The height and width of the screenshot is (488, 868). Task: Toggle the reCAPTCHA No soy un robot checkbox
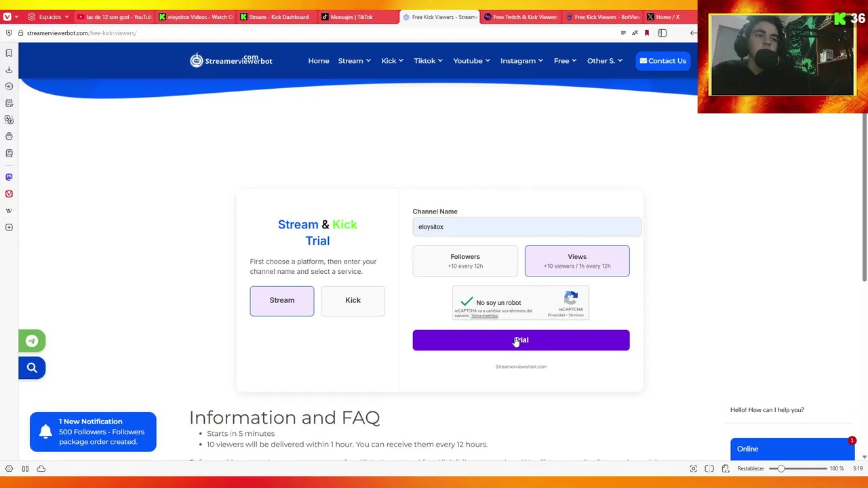[467, 302]
